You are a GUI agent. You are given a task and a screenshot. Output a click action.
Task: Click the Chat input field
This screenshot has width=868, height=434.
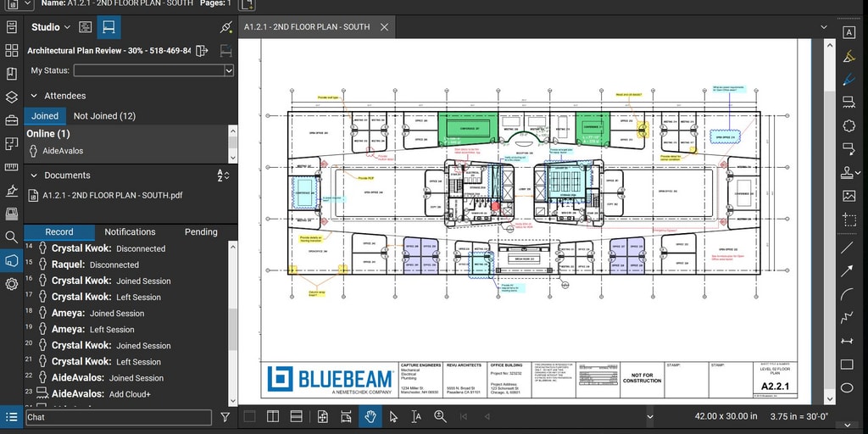click(119, 417)
